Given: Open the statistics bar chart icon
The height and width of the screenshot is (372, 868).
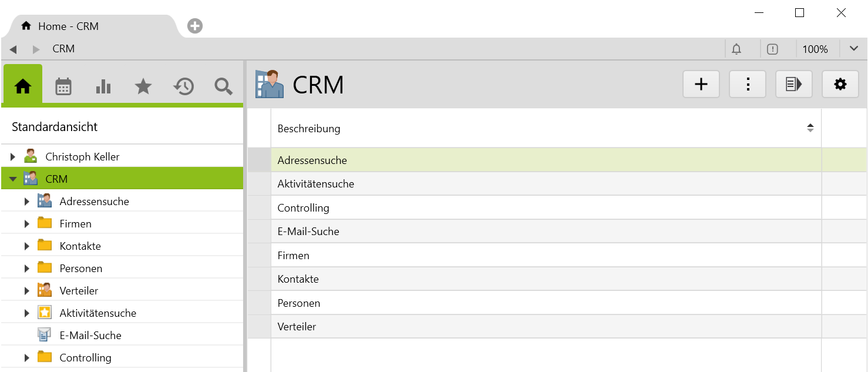Looking at the screenshot, I should [103, 86].
